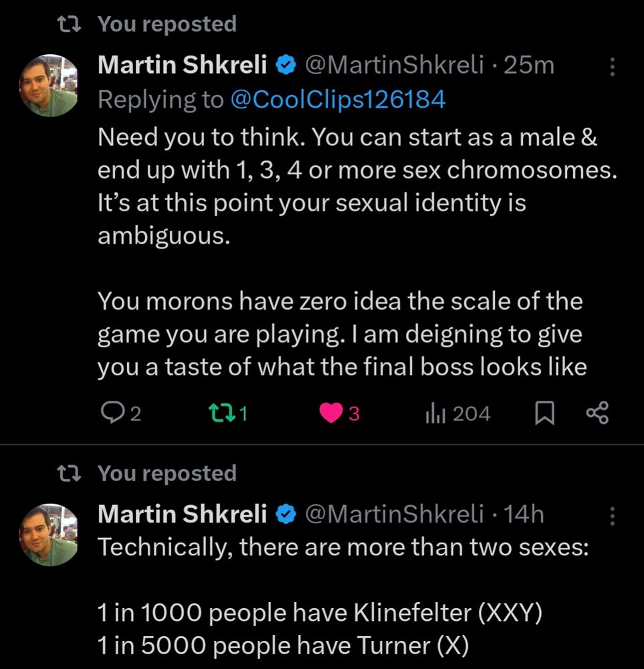The image size is (644, 669).
Task: Tap the top "You reposted" label
Action: coord(167,24)
